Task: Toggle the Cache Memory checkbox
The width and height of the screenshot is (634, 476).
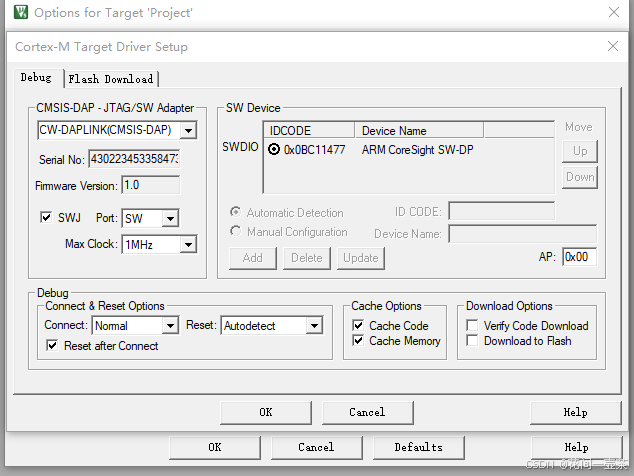Action: click(358, 341)
